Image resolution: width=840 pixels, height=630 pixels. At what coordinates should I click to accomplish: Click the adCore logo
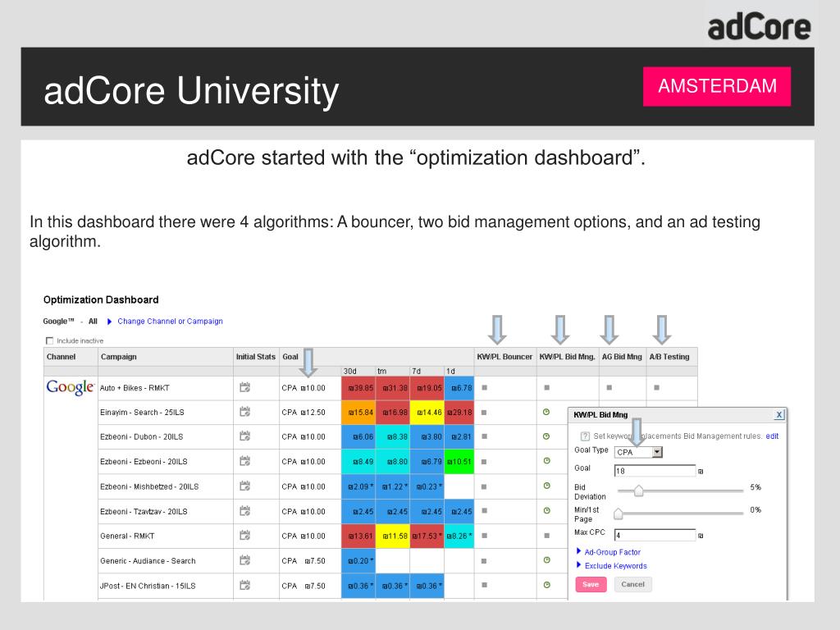click(759, 28)
